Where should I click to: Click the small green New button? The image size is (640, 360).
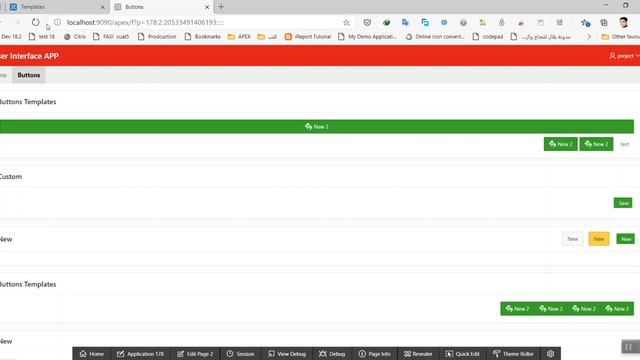tap(625, 239)
